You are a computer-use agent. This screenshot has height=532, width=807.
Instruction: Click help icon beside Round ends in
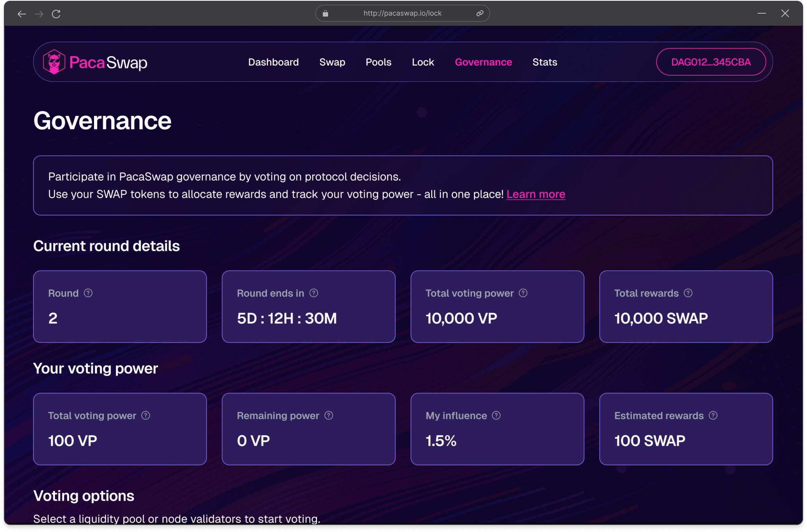click(x=314, y=293)
